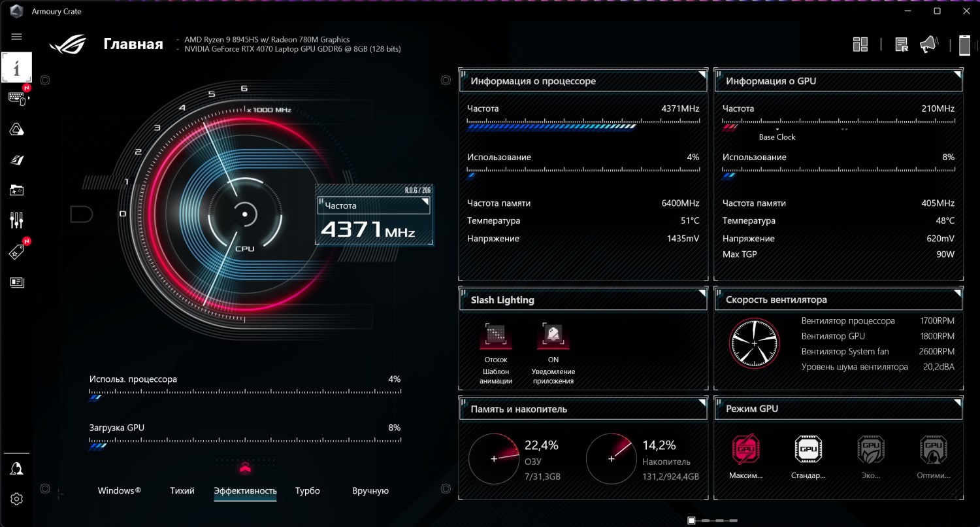Open the Device keyboard icon in sidebar

pyautogui.click(x=17, y=98)
